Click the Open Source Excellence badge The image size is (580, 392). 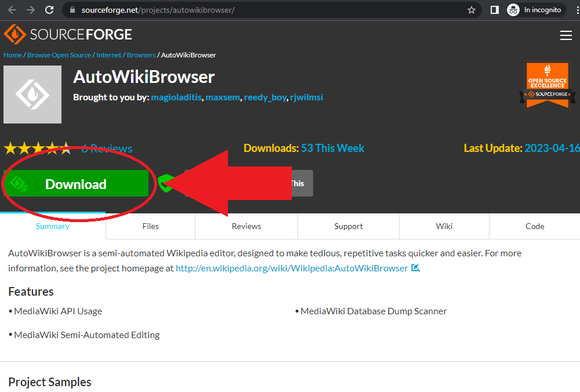(548, 86)
